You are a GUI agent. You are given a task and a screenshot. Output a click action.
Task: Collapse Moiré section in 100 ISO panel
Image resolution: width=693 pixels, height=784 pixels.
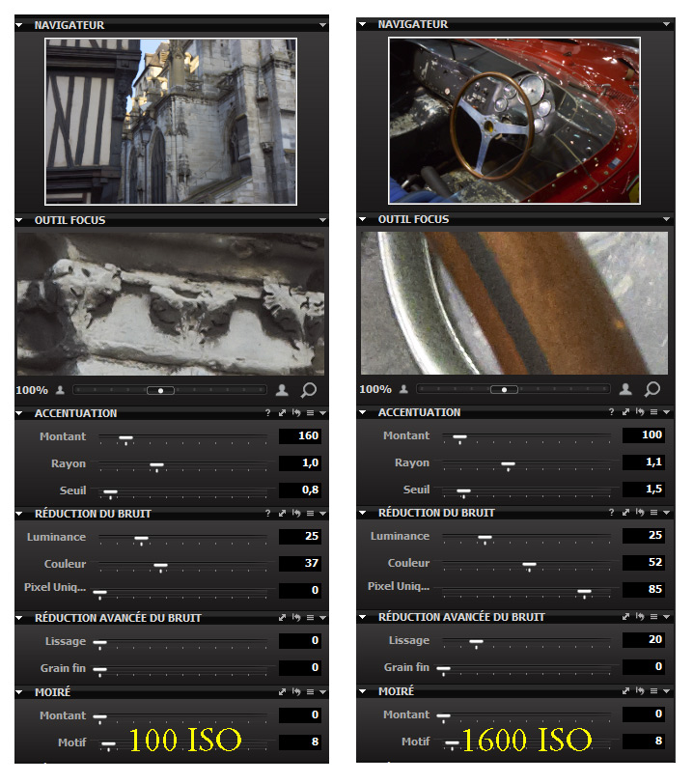(19, 692)
